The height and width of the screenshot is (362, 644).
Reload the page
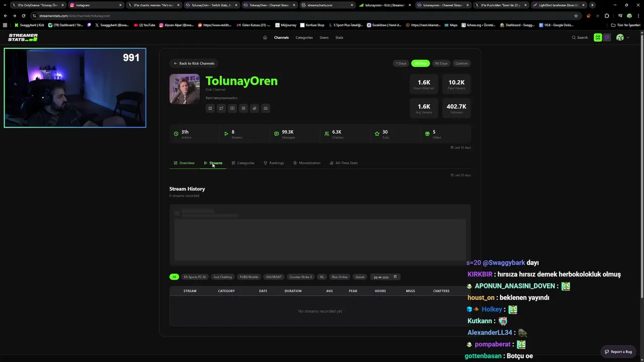click(23, 16)
